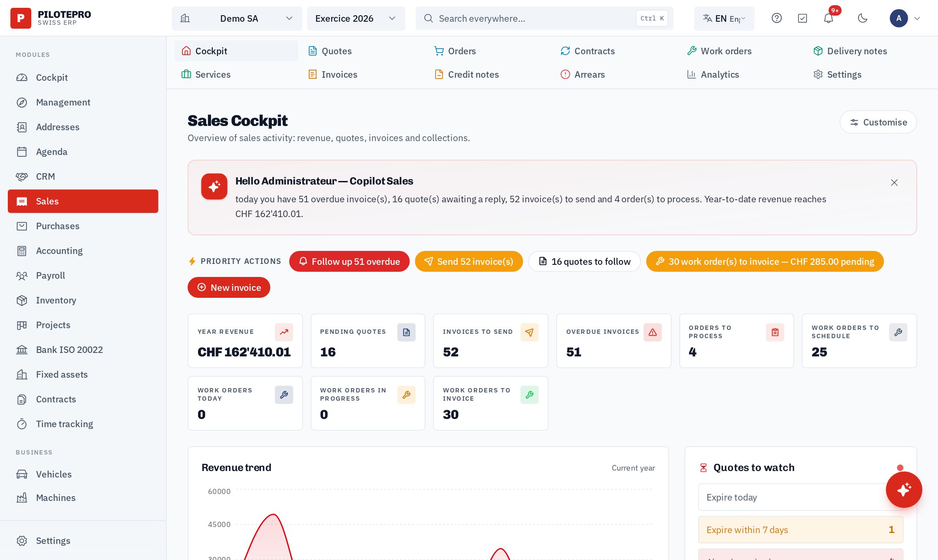
Task: Click the Copilot Sales sparkle icon in banner
Action: (x=214, y=187)
